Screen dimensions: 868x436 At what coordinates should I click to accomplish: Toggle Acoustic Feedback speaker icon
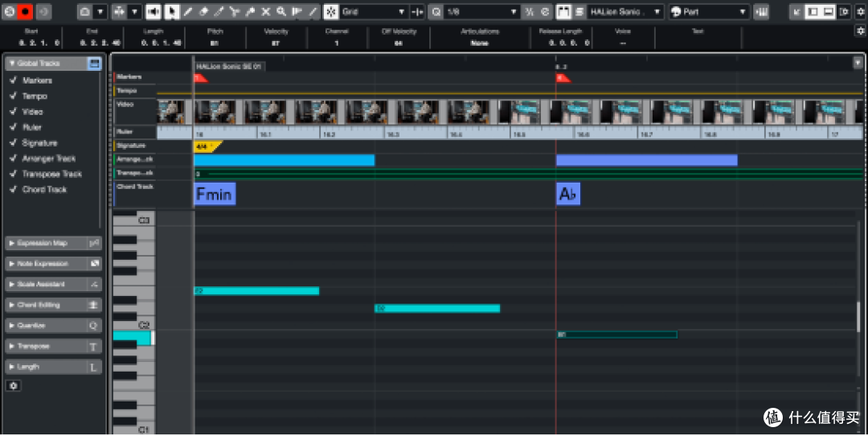(x=154, y=11)
